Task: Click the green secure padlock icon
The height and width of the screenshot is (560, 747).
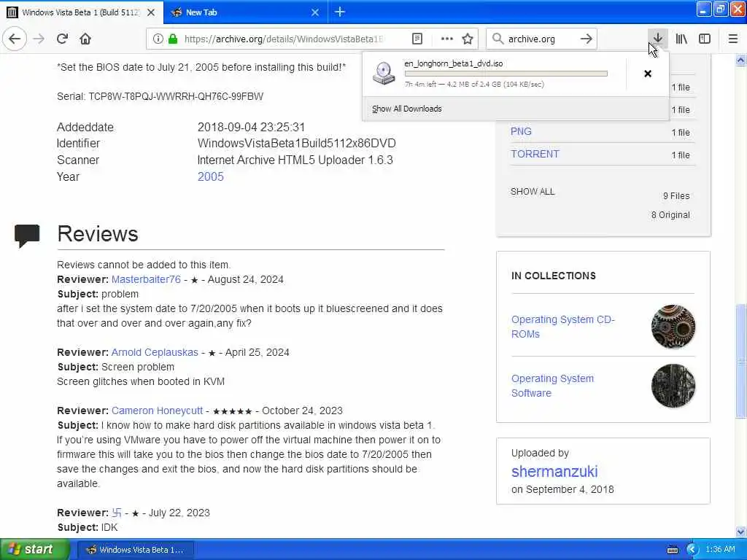Action: tap(173, 39)
